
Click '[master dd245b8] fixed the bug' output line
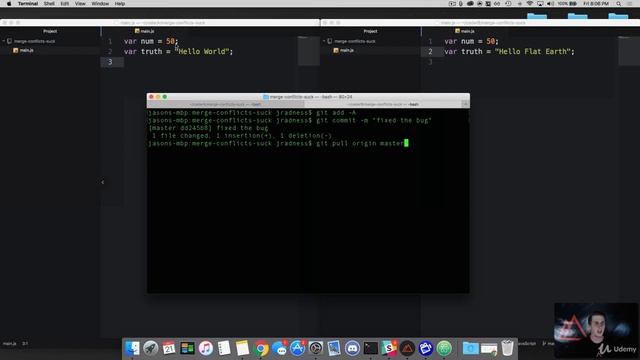(208, 128)
